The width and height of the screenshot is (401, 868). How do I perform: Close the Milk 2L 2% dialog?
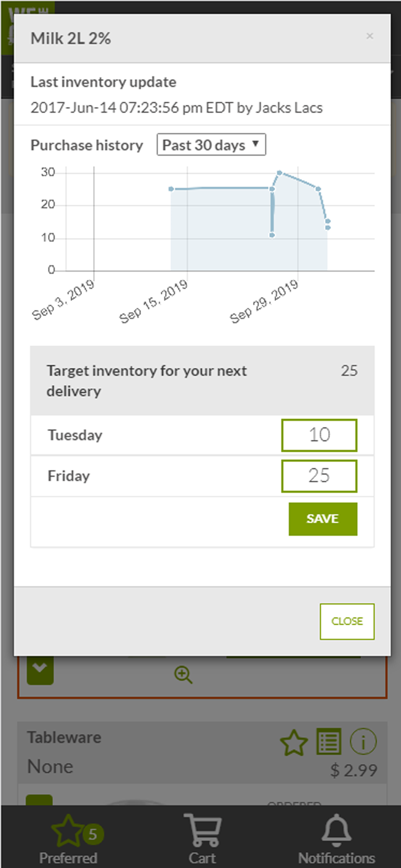tap(347, 621)
